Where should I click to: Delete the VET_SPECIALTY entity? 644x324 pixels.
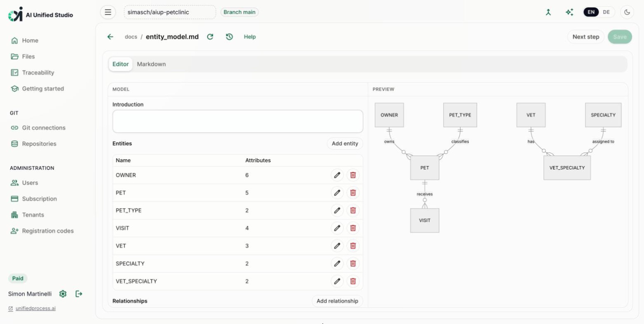click(x=353, y=281)
